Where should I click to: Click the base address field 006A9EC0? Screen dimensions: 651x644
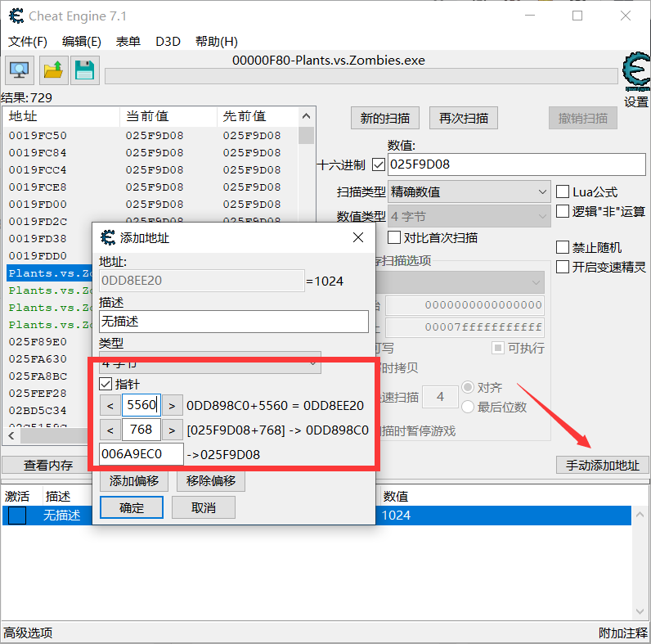coord(141,454)
